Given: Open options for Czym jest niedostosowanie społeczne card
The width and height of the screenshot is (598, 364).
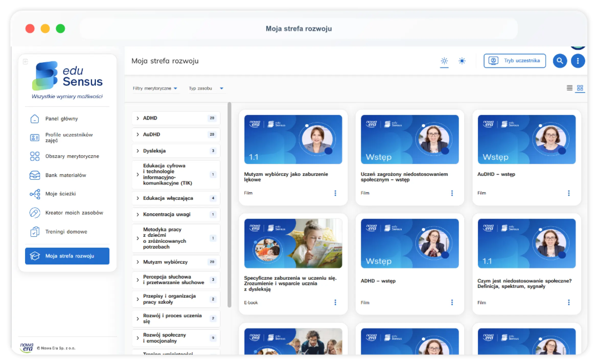Looking at the screenshot, I should click(569, 302).
